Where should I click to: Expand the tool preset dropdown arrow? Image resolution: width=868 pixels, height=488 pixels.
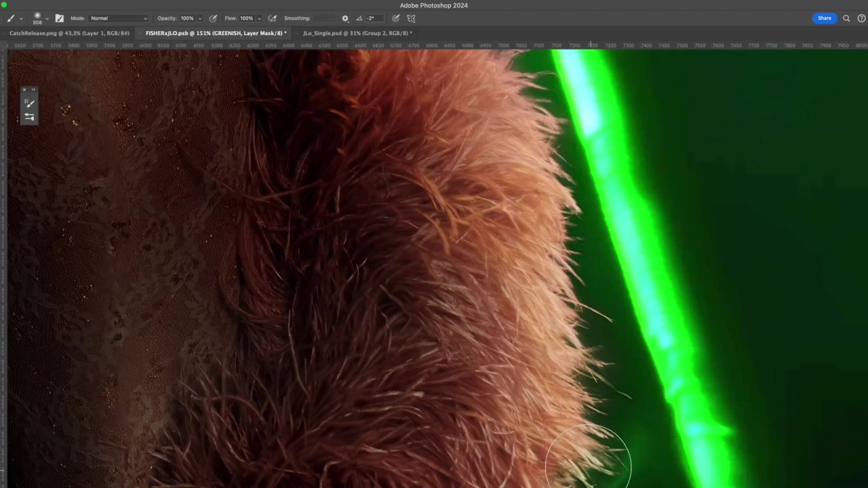[x=21, y=19]
